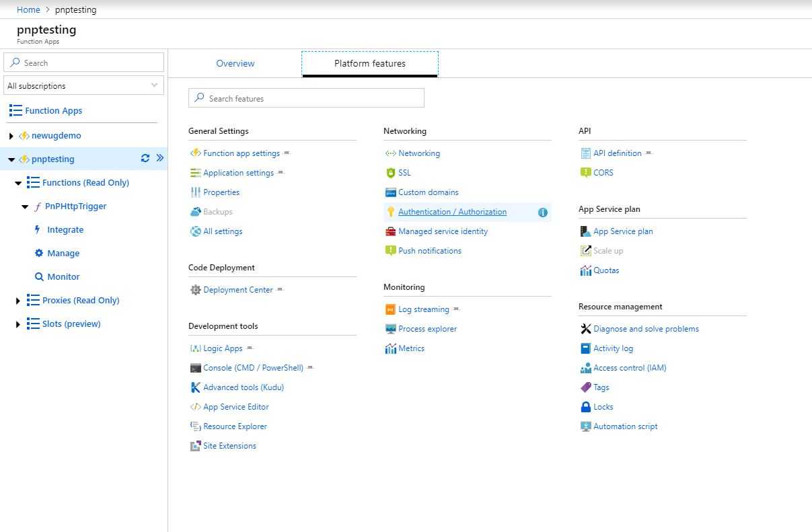Click the Properties sliders icon
This screenshot has width=812, height=532.
coord(196,192)
